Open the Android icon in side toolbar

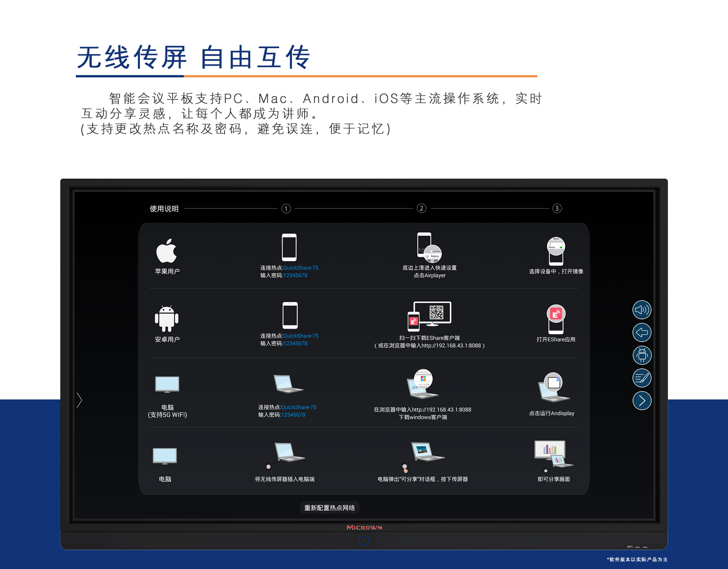pyautogui.click(x=642, y=355)
